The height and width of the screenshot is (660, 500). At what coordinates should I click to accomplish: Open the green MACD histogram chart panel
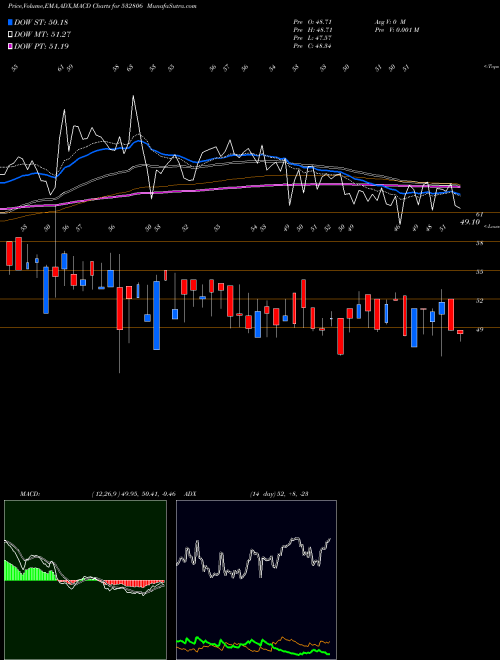click(85, 580)
